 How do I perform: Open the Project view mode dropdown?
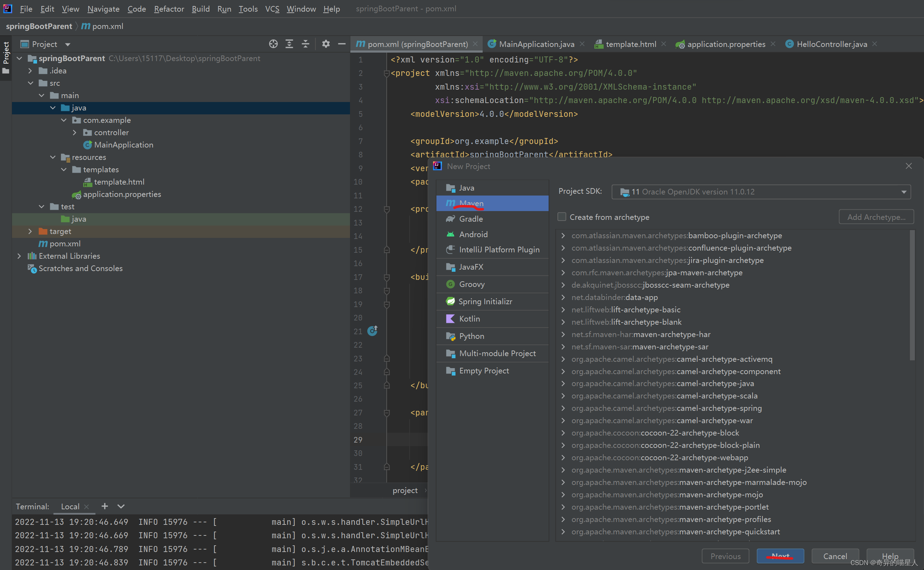67,44
